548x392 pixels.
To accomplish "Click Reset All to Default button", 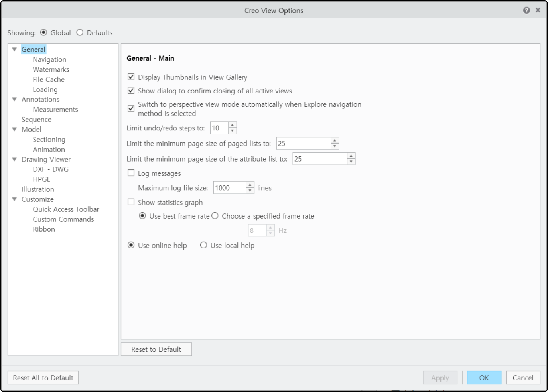I will pos(43,378).
